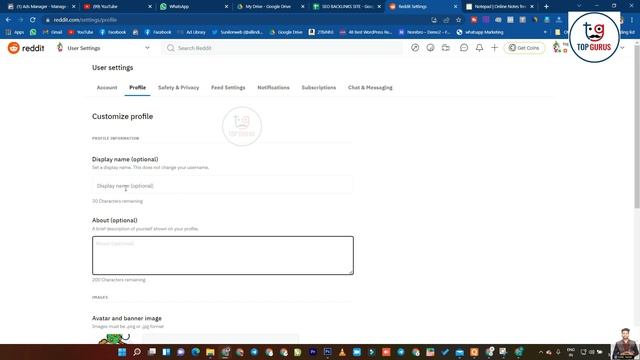Open the smiley coin icon in Reddit header

coord(430,48)
